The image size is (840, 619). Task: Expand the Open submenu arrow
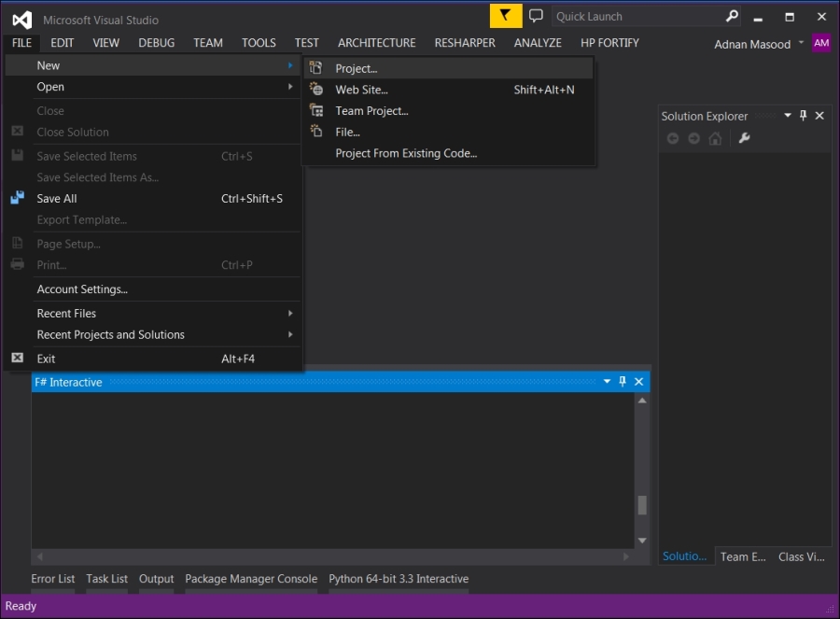290,86
